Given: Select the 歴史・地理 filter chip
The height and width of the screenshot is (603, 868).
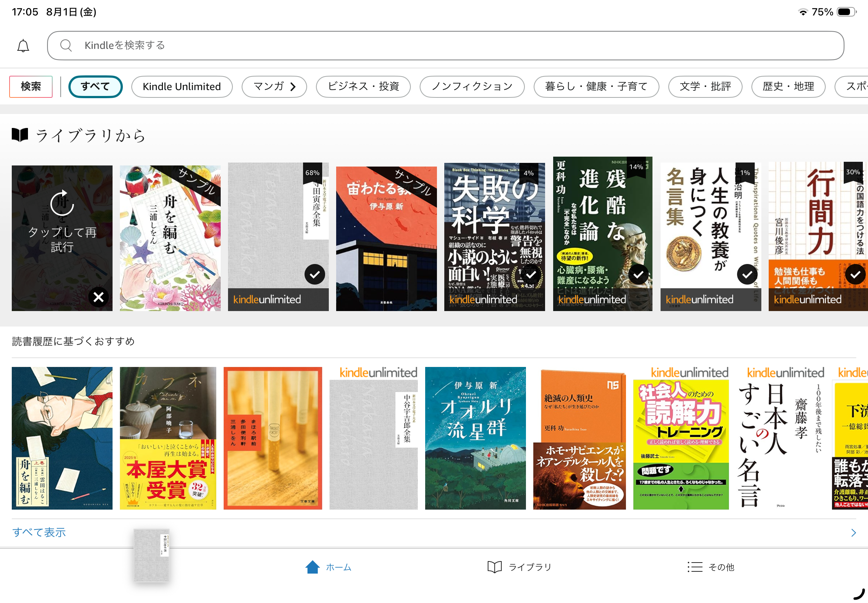Looking at the screenshot, I should coord(788,86).
